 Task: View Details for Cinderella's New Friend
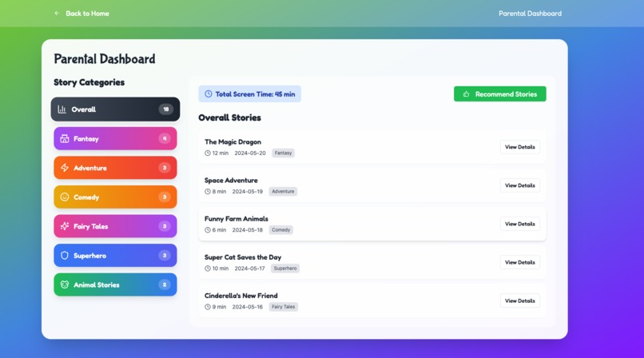[520, 301]
